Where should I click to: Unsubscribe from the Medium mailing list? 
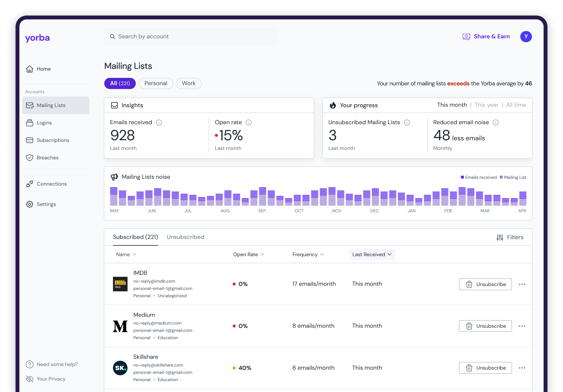coord(485,326)
